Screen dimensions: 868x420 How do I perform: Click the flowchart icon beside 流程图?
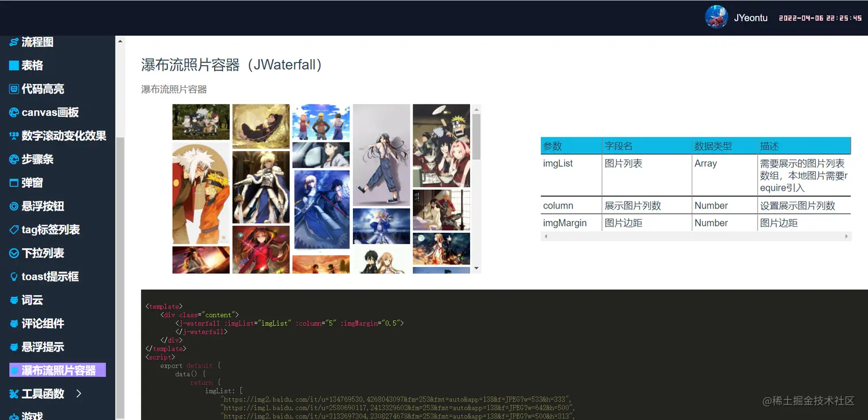[14, 42]
